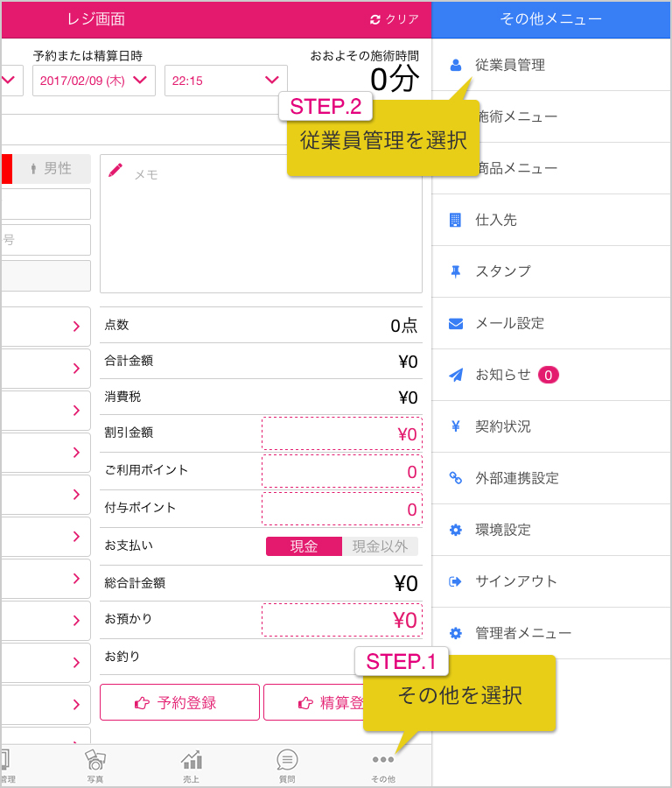Click the サインアウト exit icon

click(455, 581)
